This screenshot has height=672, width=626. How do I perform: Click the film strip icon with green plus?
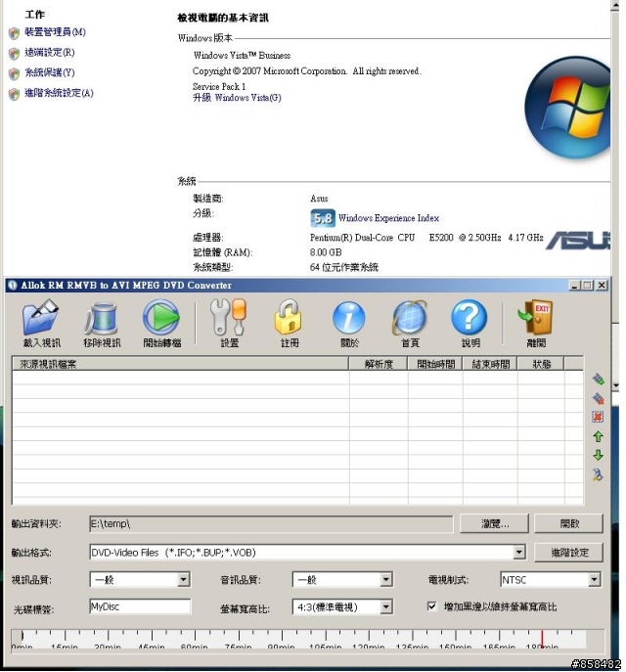599,379
